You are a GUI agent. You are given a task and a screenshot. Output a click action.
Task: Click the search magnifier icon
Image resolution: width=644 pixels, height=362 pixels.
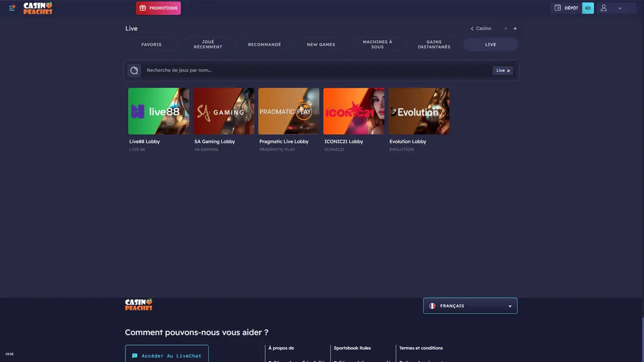134,70
